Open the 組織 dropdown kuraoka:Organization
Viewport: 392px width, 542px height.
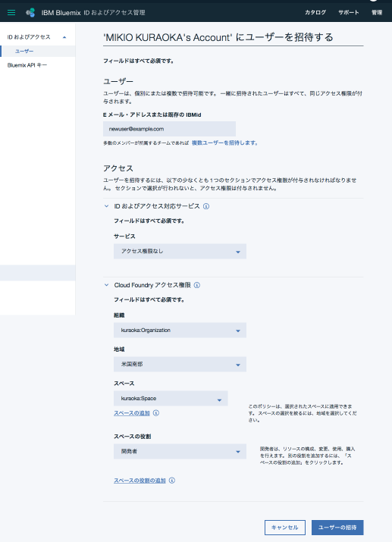[180, 330]
